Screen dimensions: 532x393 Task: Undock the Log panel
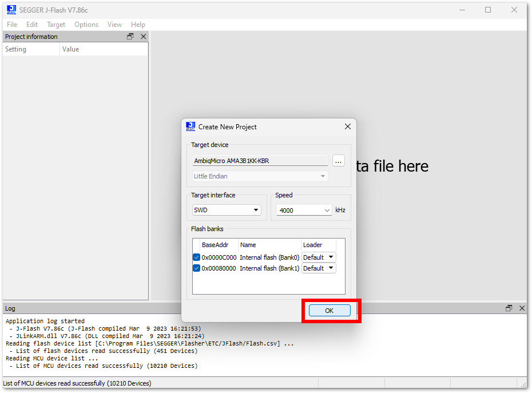coord(509,308)
